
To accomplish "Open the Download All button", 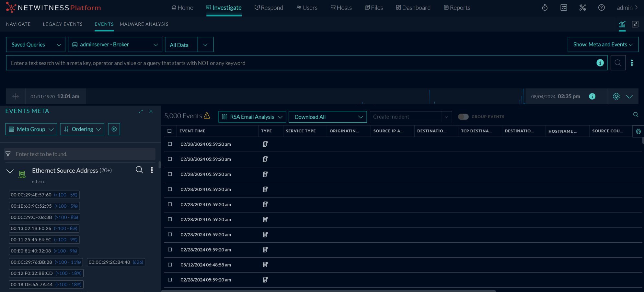I will click(327, 117).
